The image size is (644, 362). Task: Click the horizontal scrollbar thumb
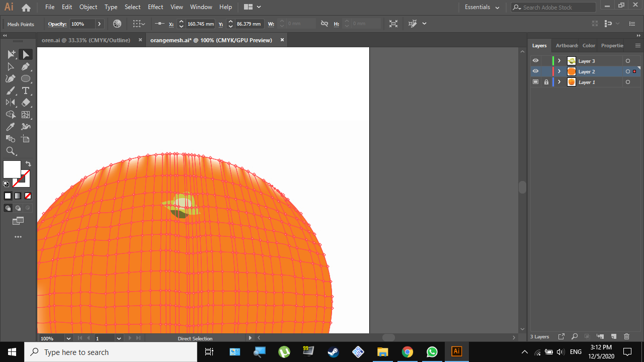point(388,338)
